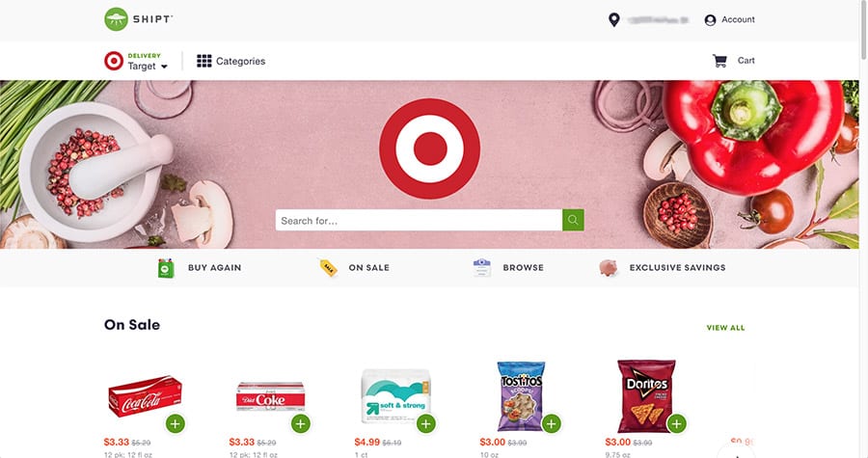Screen dimensions: 868x458
Task: Click the green search magnifier button
Action: (x=573, y=220)
